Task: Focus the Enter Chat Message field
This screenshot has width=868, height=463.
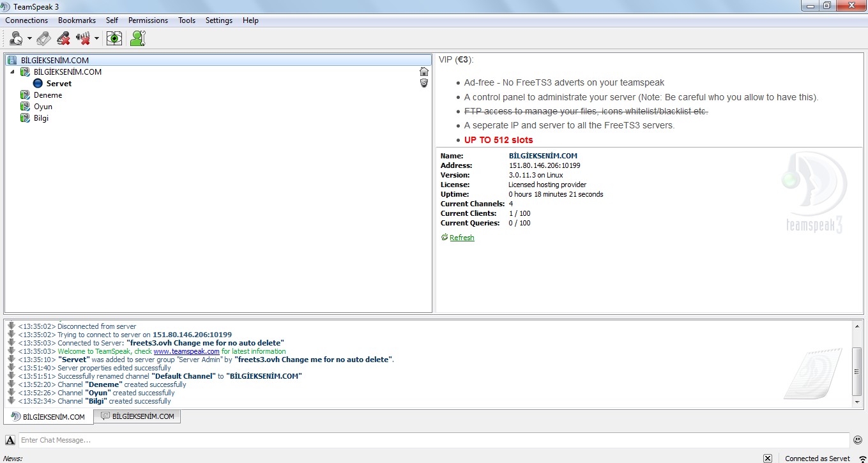Action: [x=434, y=440]
